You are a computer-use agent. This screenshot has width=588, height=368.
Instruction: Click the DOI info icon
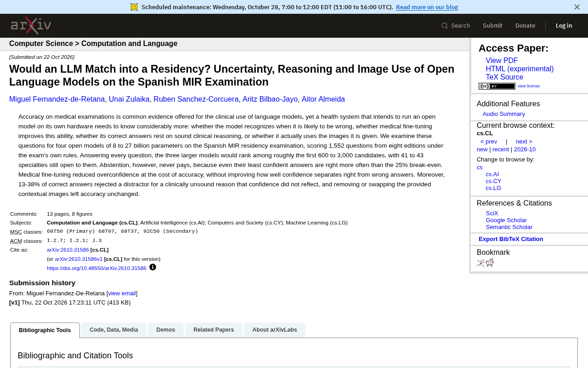point(153,267)
